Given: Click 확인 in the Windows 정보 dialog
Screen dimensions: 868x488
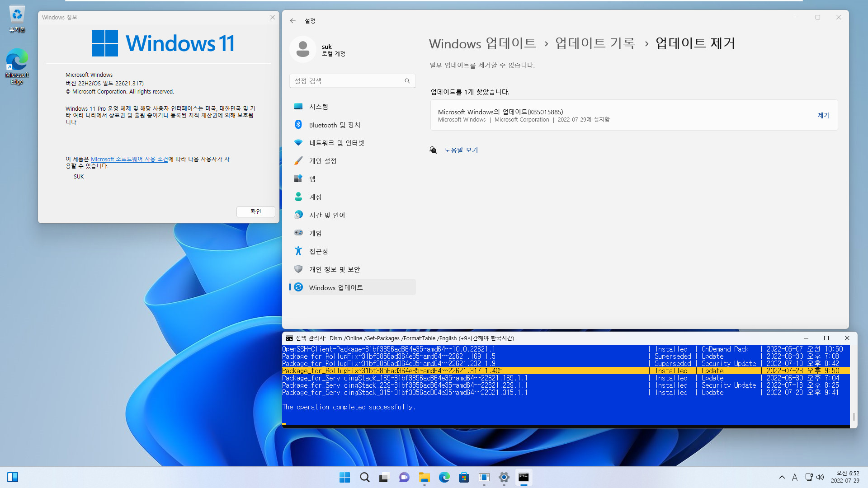Looking at the screenshot, I should click(256, 211).
